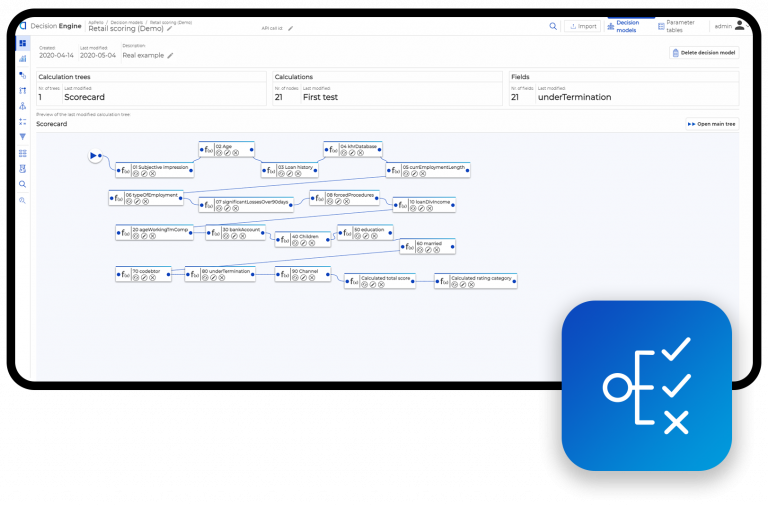Click pencil icon next to Real example
Viewport: 768px width, 506px height.
pos(170,55)
